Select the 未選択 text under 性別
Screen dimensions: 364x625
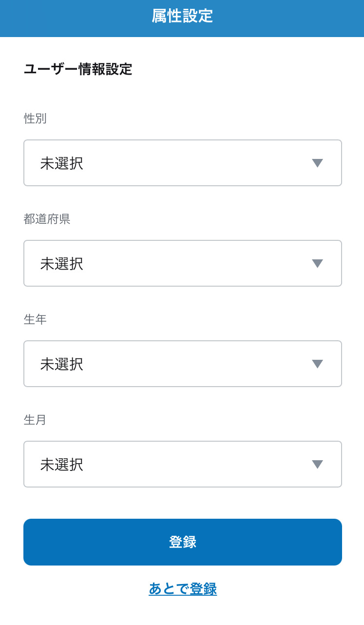tap(61, 163)
